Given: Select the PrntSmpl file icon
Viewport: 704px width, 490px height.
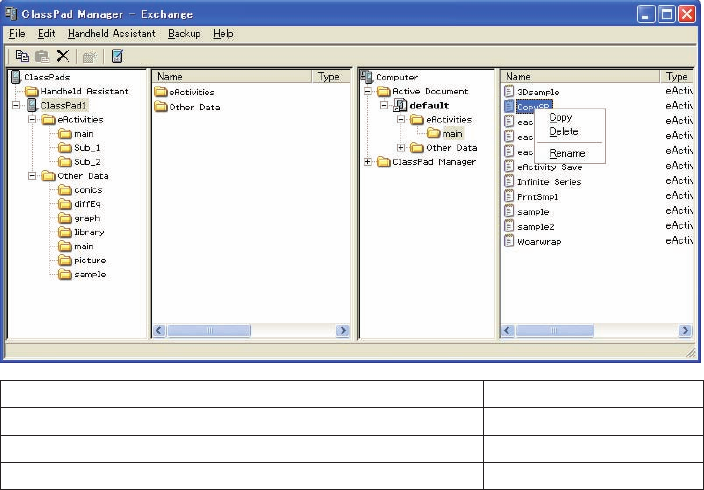Looking at the screenshot, I should 509,196.
